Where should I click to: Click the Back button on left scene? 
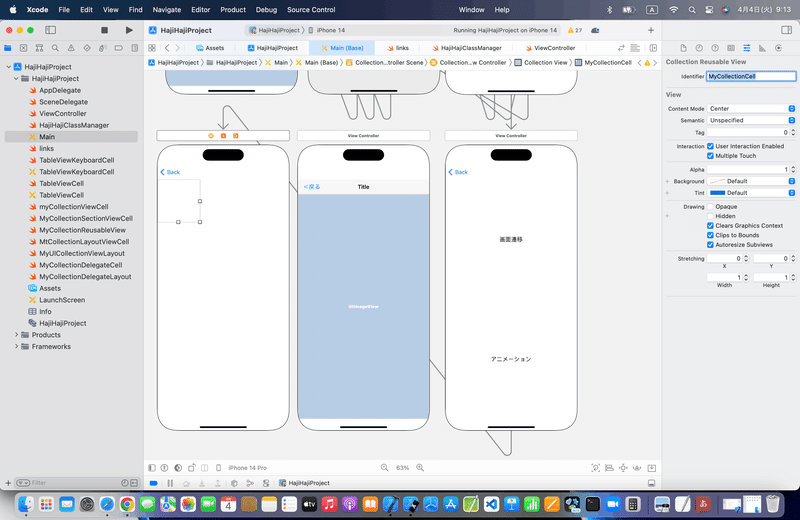pyautogui.click(x=170, y=172)
